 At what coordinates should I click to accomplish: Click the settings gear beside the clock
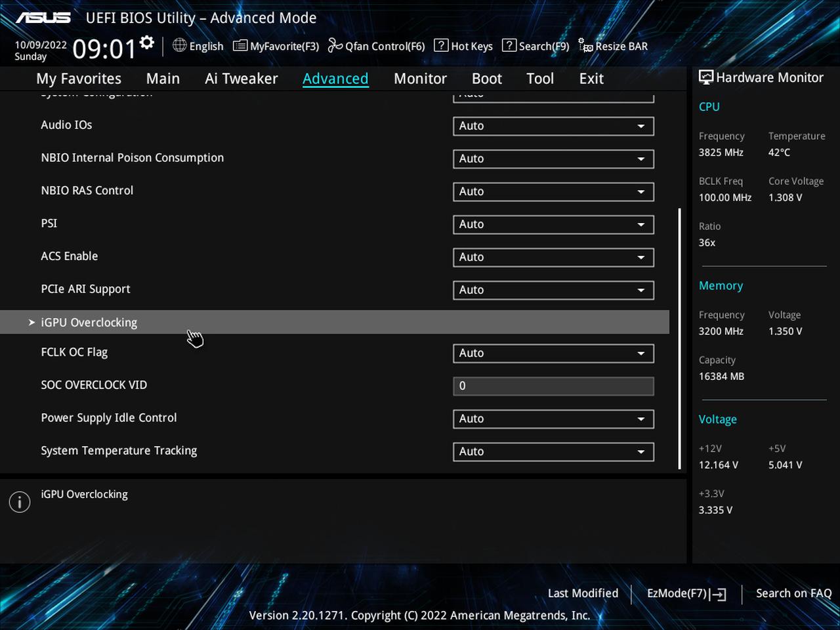pyautogui.click(x=147, y=43)
